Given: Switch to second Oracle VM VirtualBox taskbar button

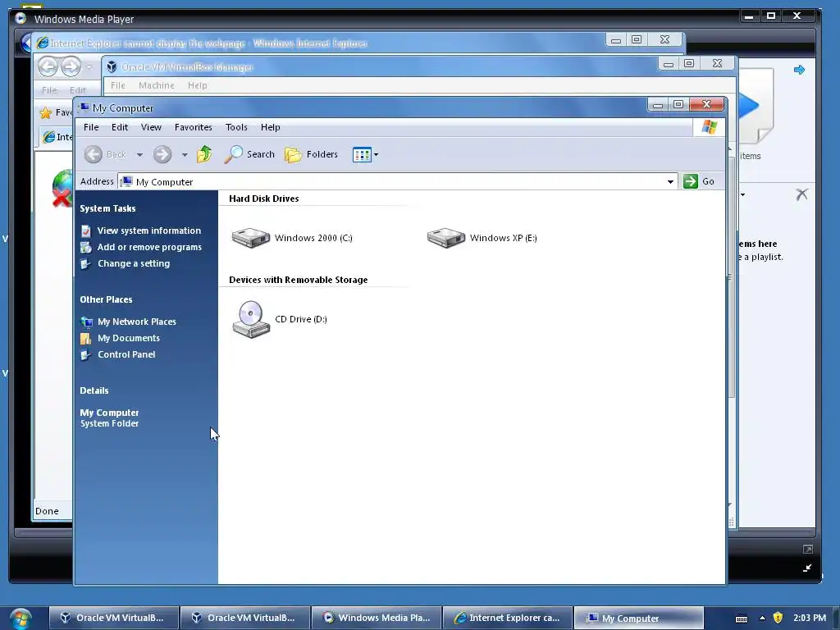Looking at the screenshot, I should (x=245, y=618).
